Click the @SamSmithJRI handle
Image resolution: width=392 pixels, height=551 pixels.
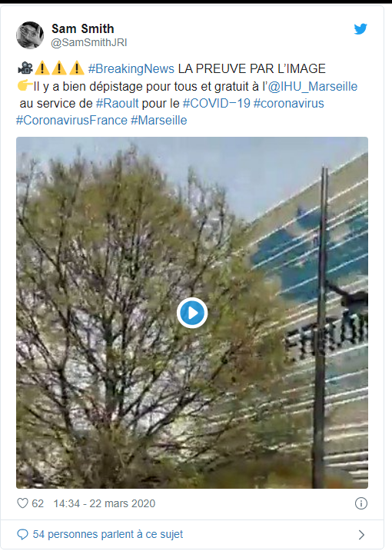pos(89,42)
